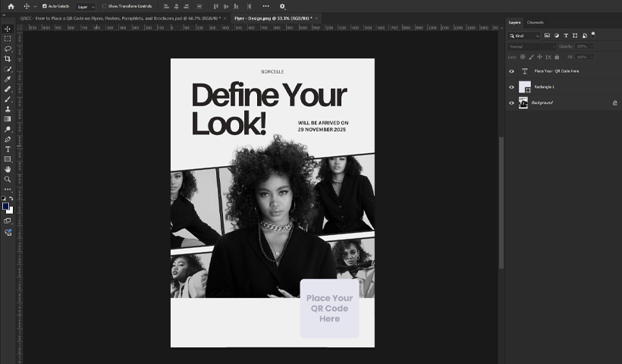Switch foreground and background colors arrow
This screenshot has height=364, width=622.
tap(11, 198)
